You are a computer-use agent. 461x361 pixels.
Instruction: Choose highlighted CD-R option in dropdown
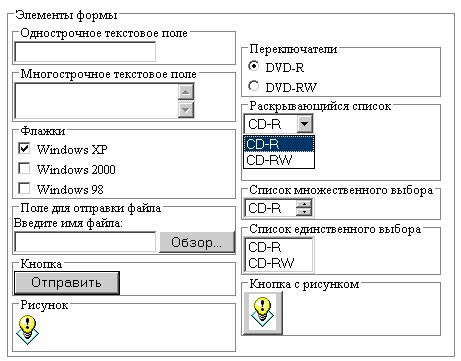[279, 144]
